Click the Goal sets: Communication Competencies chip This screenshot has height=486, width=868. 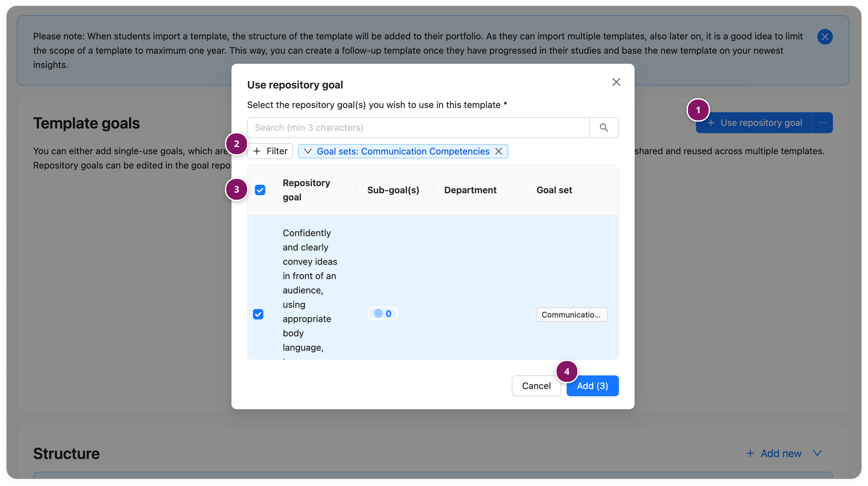403,151
